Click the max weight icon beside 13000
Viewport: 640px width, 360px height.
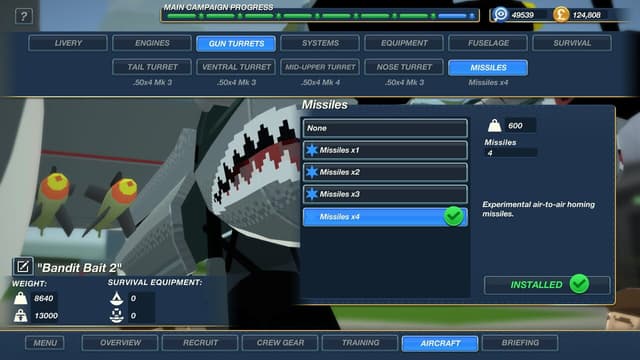coord(20,316)
